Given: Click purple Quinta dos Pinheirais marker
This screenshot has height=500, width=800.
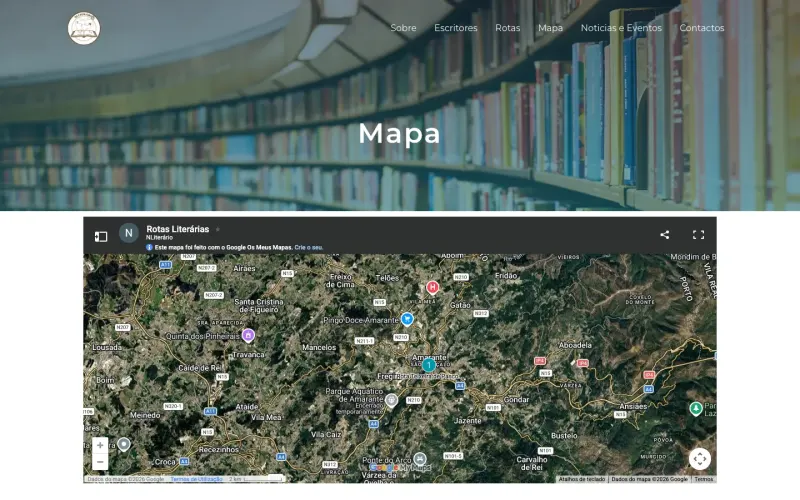Looking at the screenshot, I should click(248, 335).
